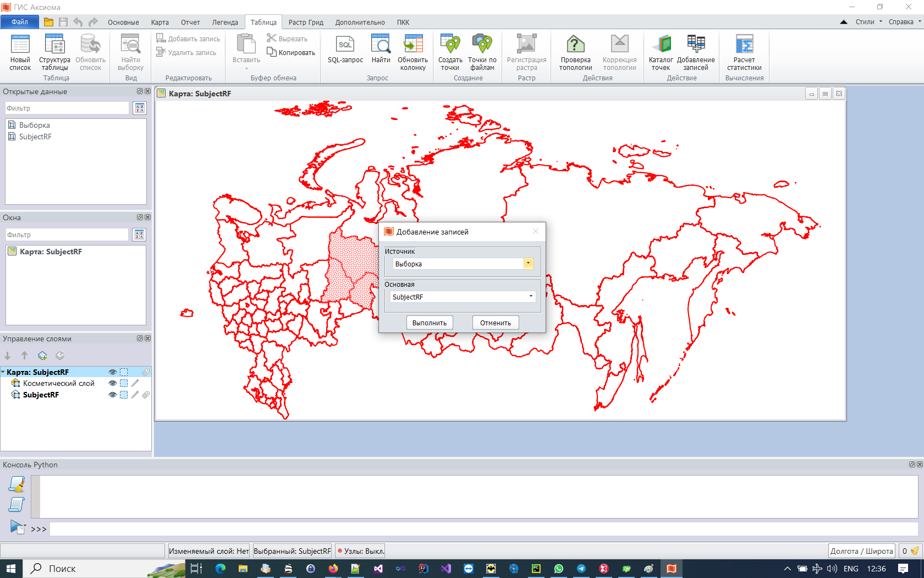Open the Основная dropdown showing SubjectRF

point(531,297)
